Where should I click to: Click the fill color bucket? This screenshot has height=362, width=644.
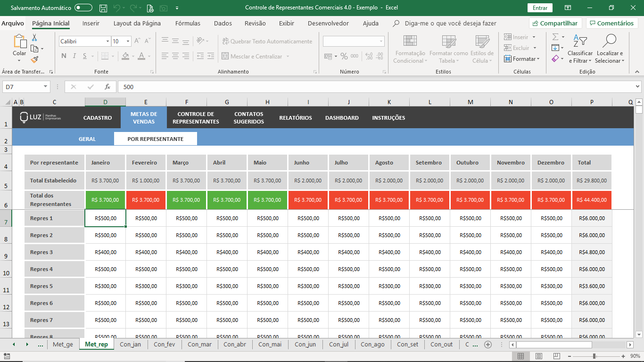tap(125, 56)
